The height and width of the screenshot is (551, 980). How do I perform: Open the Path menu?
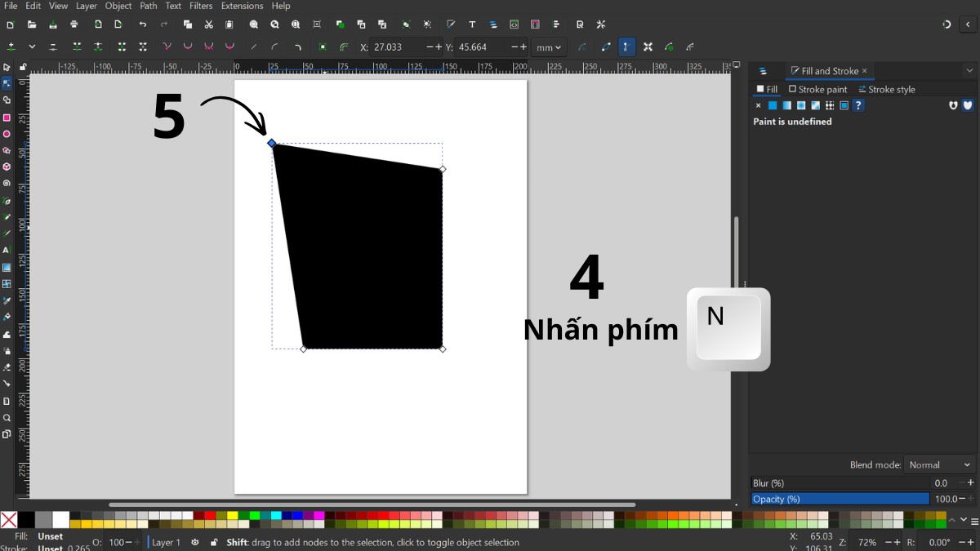pos(148,6)
